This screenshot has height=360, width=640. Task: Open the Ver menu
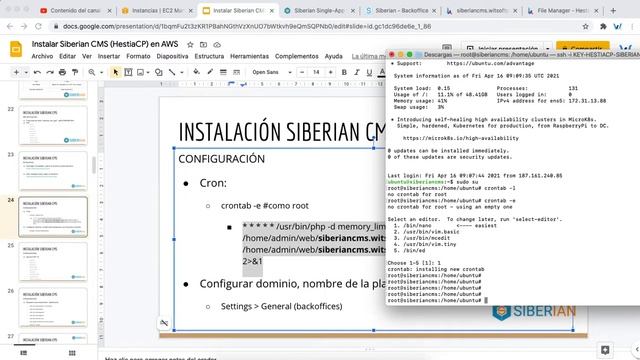pos(87,56)
